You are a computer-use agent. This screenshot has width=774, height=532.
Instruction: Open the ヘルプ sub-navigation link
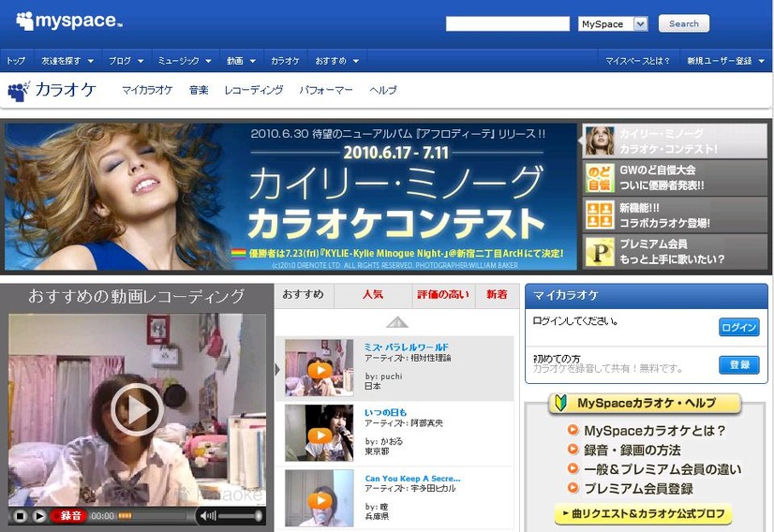(382, 90)
